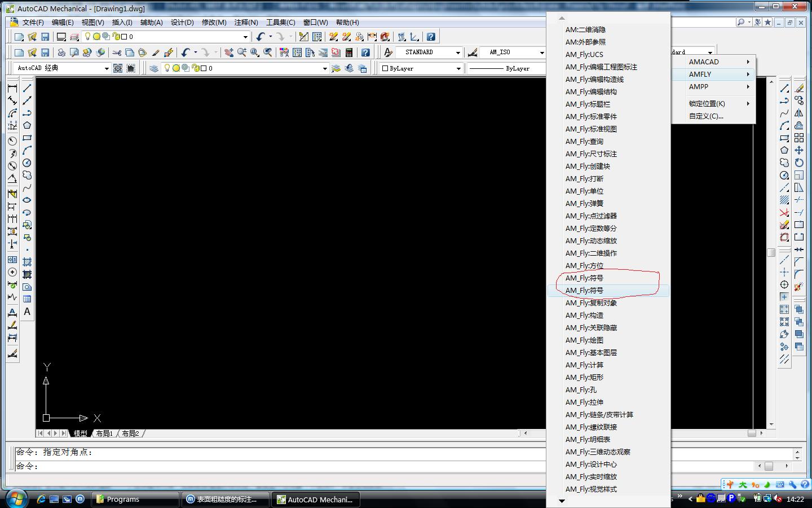
Task: Select the Move tool
Action: [799, 150]
